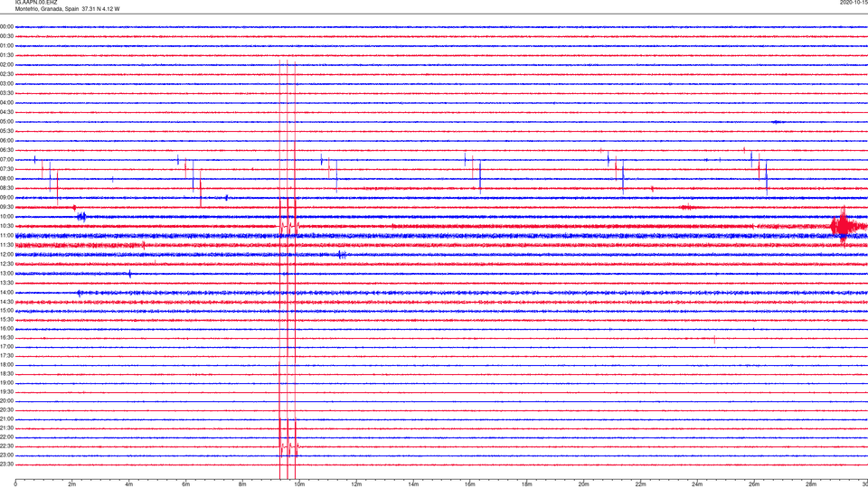
Task: Click the '01:30' row label
Action: coord(6,55)
